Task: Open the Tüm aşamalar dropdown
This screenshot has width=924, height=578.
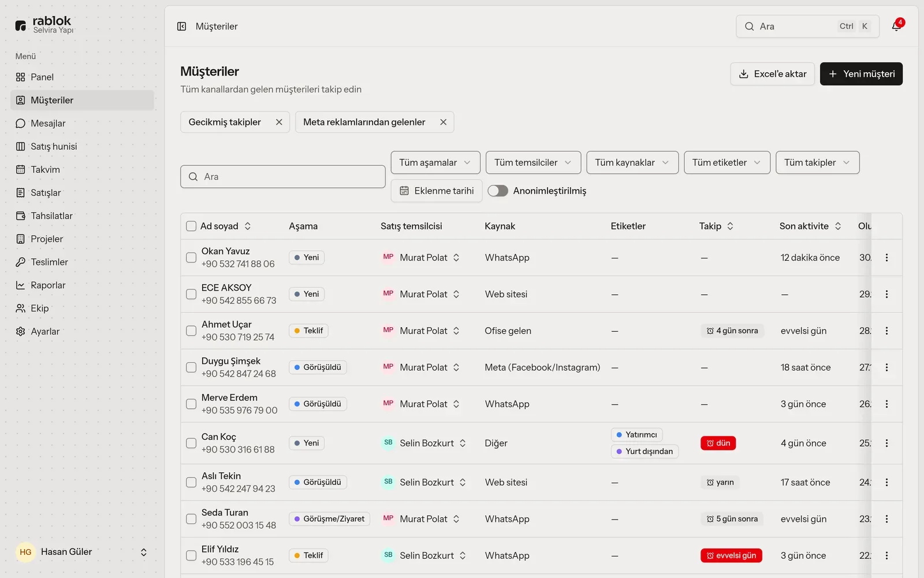Action: coord(435,162)
